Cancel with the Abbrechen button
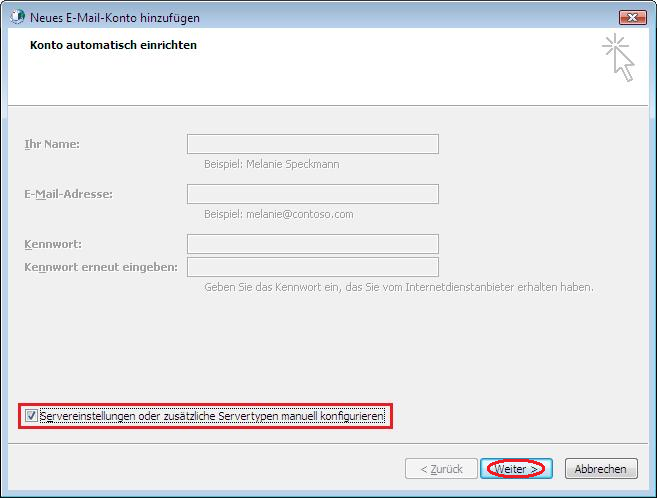Image resolution: width=657 pixels, height=498 pixels. pos(601,468)
